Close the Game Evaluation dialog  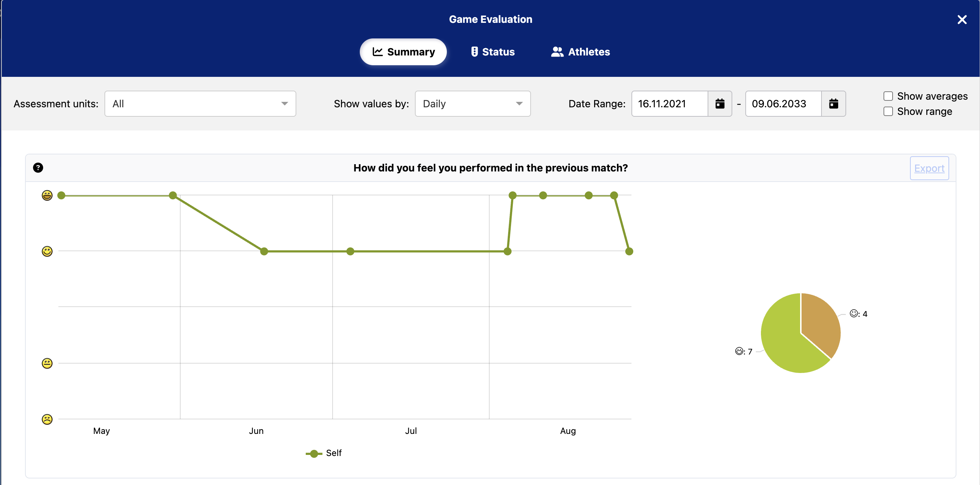point(962,20)
